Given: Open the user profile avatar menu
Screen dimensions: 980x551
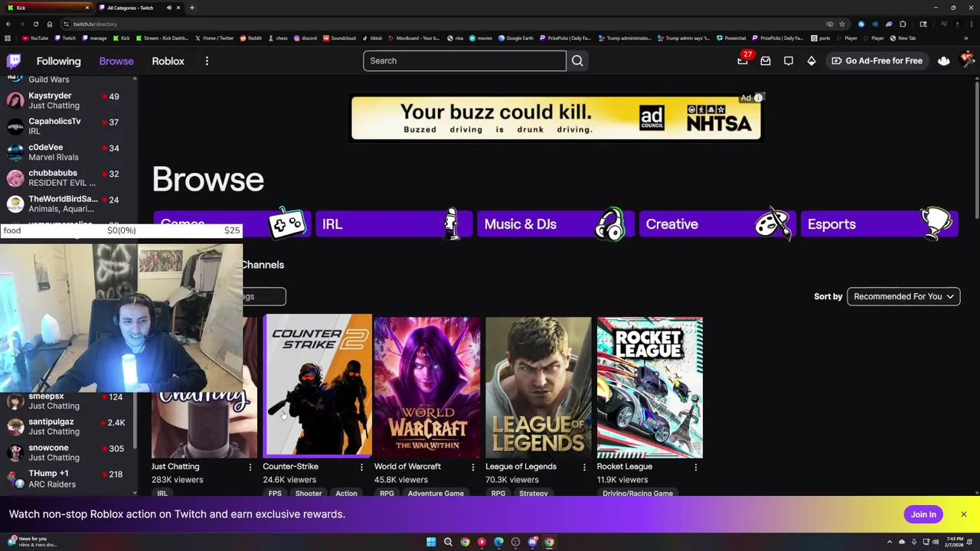Looking at the screenshot, I should tap(967, 60).
